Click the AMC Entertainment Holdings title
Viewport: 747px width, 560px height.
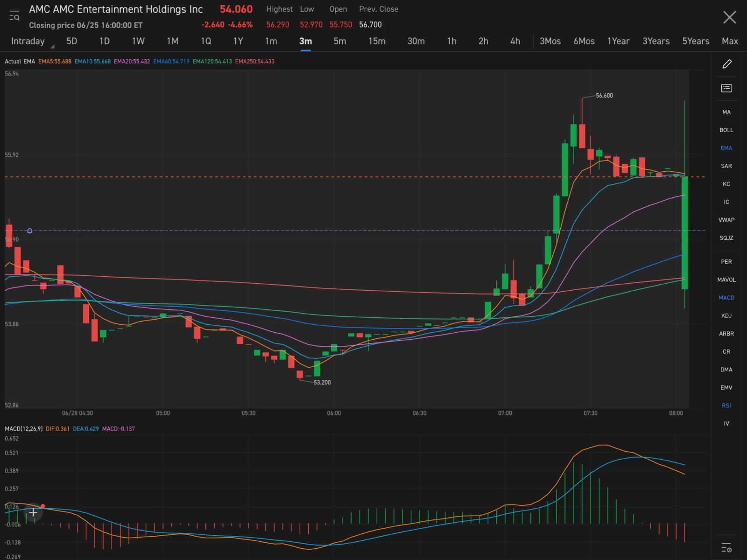pos(116,9)
